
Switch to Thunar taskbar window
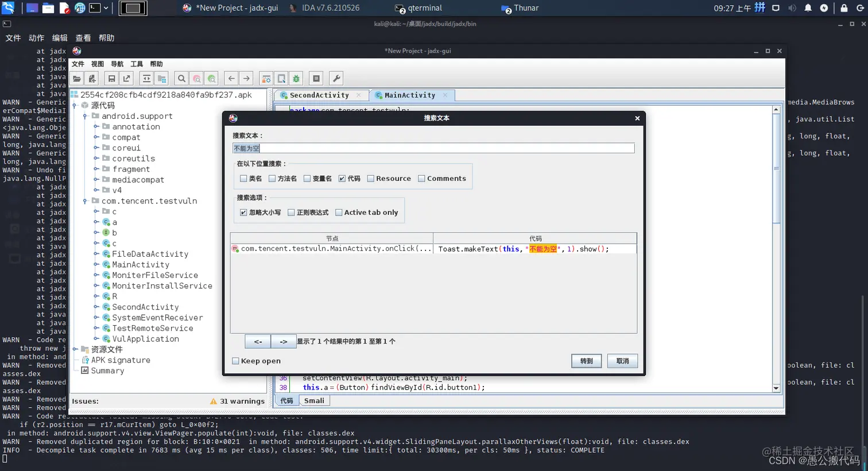pos(520,8)
